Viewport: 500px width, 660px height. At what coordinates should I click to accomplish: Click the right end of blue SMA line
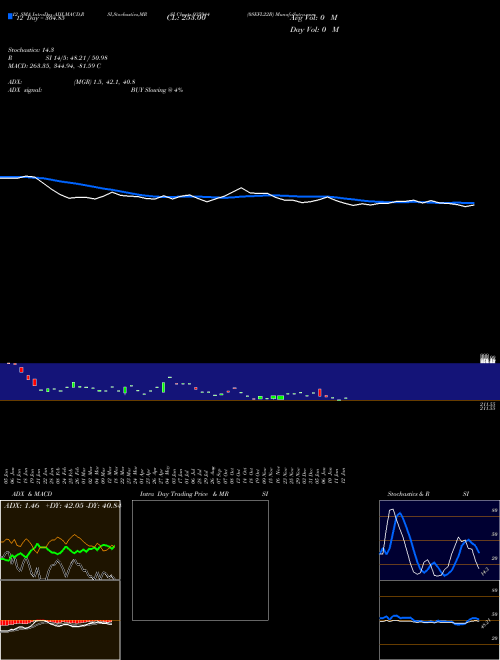473,203
